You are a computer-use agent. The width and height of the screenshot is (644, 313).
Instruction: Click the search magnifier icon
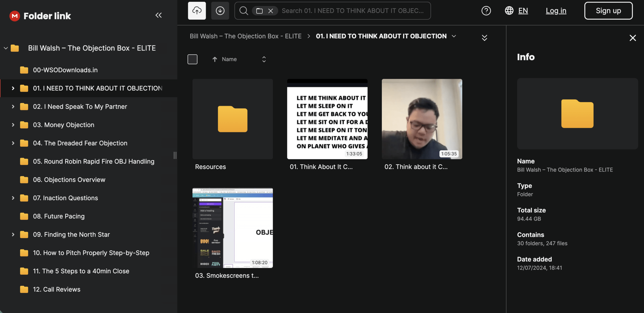[x=244, y=11]
